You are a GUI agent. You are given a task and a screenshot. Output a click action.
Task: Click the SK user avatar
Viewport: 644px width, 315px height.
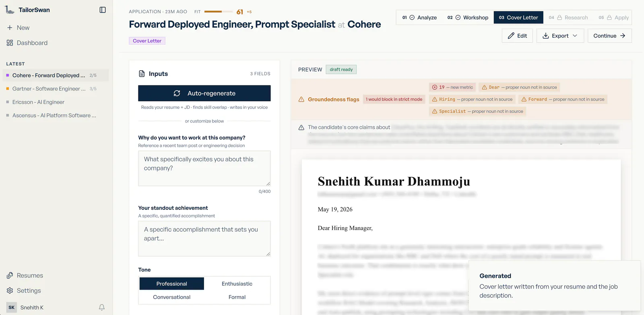(12, 307)
